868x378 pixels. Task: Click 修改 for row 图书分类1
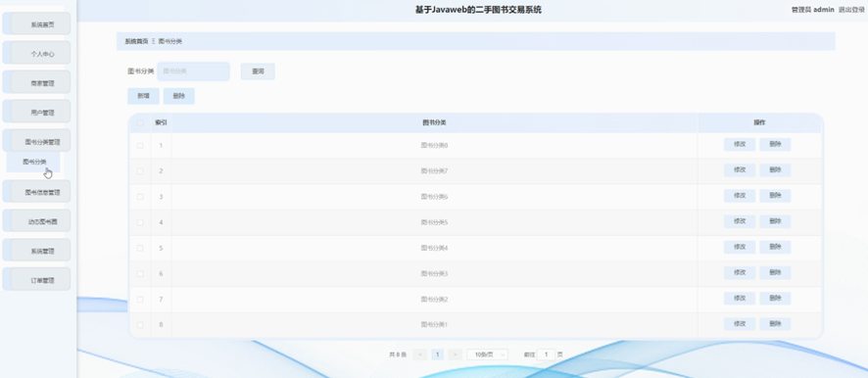click(740, 324)
